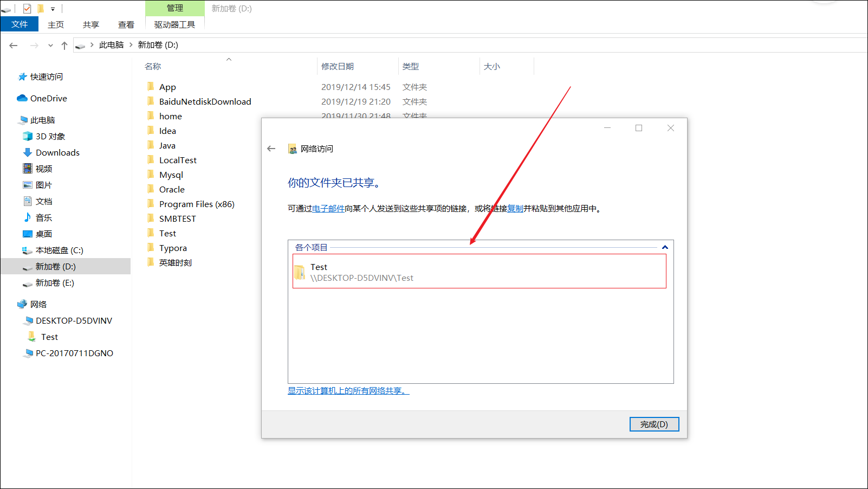868x489 pixels.
Task: Switch to the 主页 ribbon tab
Action: pyautogui.click(x=56, y=24)
